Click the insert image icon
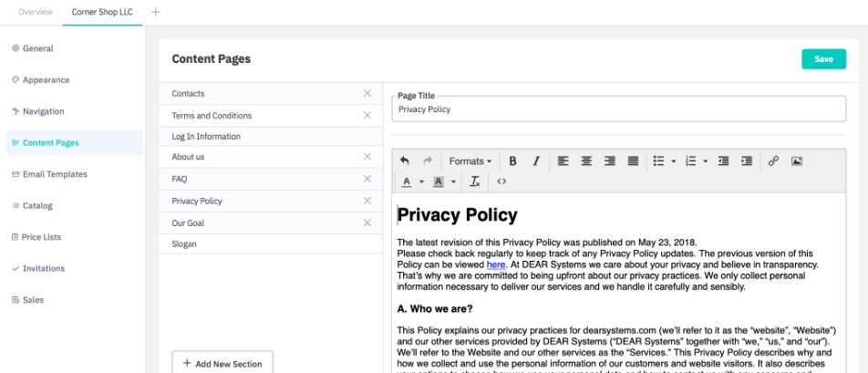This screenshot has width=868, height=373. point(796,161)
